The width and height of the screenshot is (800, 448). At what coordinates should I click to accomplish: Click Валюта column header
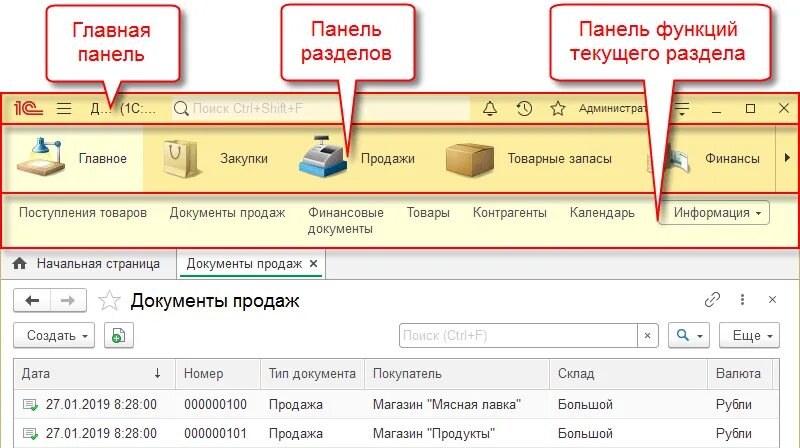click(740, 374)
